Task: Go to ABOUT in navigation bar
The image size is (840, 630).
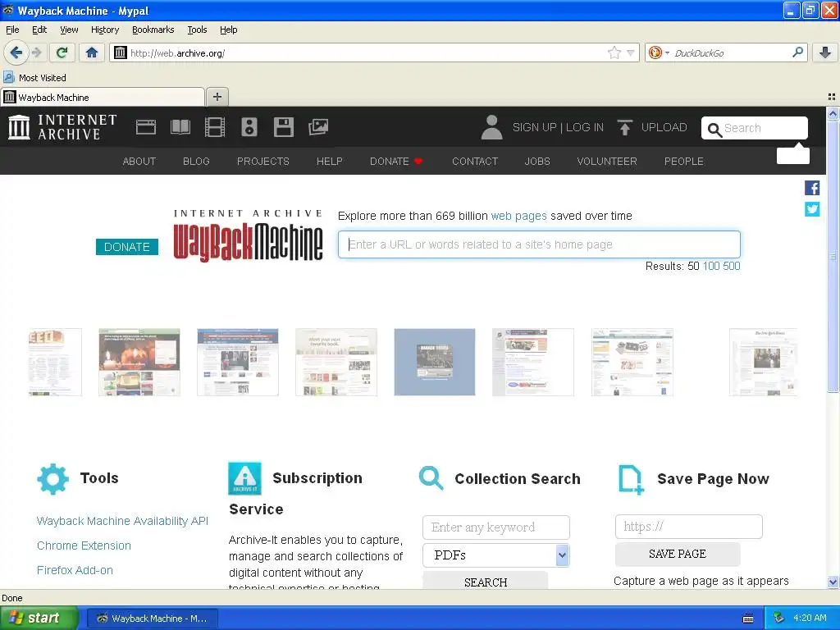Action: click(139, 162)
